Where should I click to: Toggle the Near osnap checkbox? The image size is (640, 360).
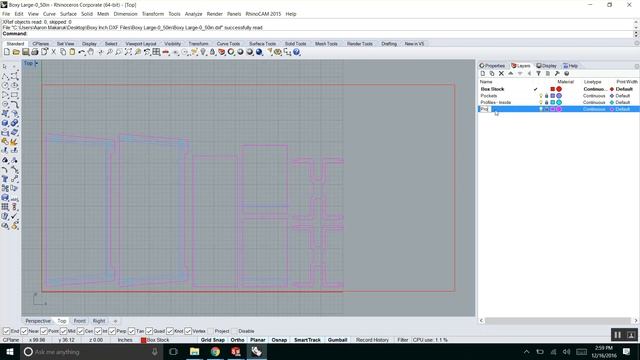24,331
